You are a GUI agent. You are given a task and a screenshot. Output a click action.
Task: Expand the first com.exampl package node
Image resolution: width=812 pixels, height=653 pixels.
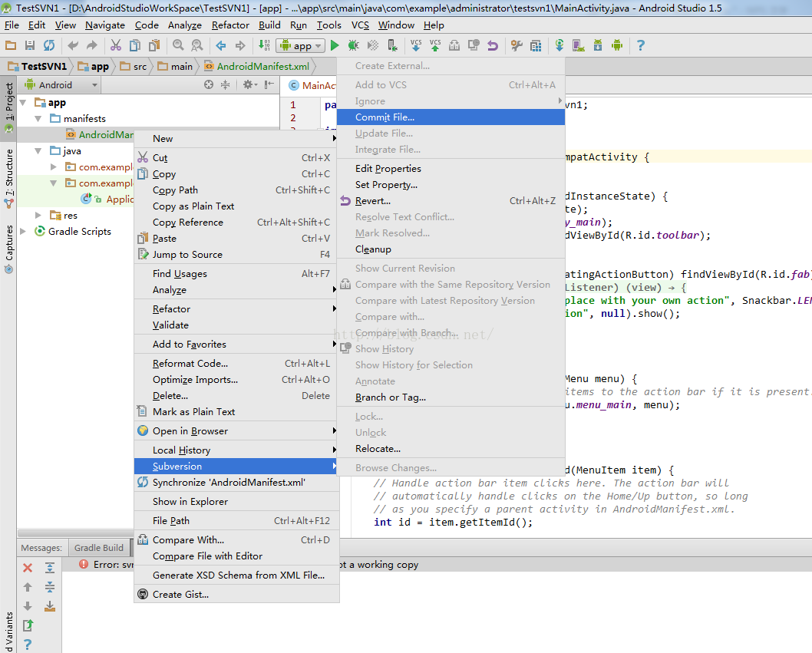(53, 167)
